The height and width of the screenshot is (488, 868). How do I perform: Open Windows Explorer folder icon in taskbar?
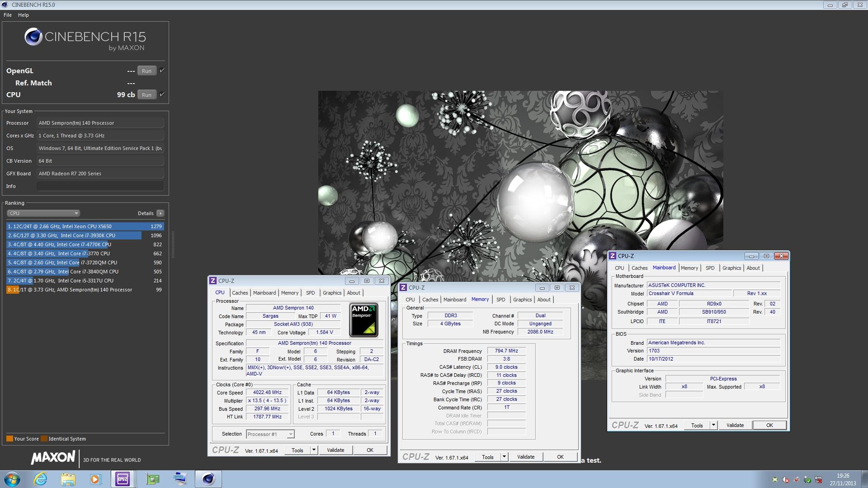pyautogui.click(x=68, y=479)
